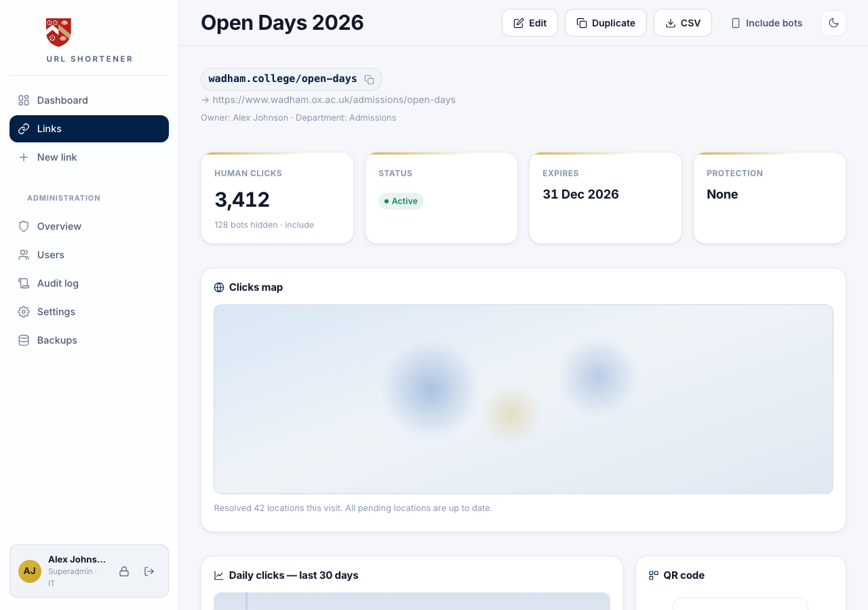Click the Daily clicks — last 30 days heading
The height and width of the screenshot is (610, 868).
294,575
